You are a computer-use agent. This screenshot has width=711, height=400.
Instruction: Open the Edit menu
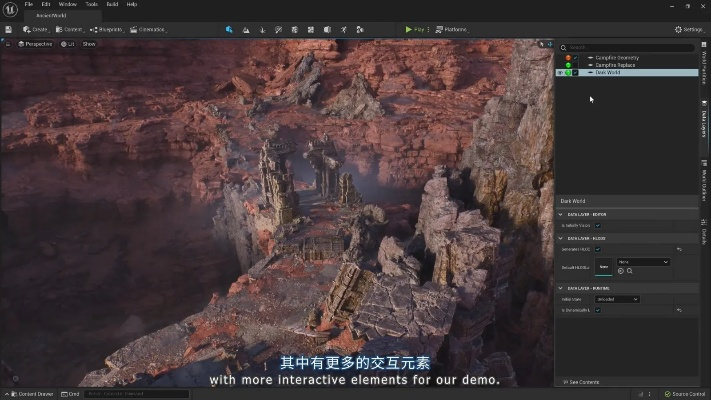click(x=46, y=4)
